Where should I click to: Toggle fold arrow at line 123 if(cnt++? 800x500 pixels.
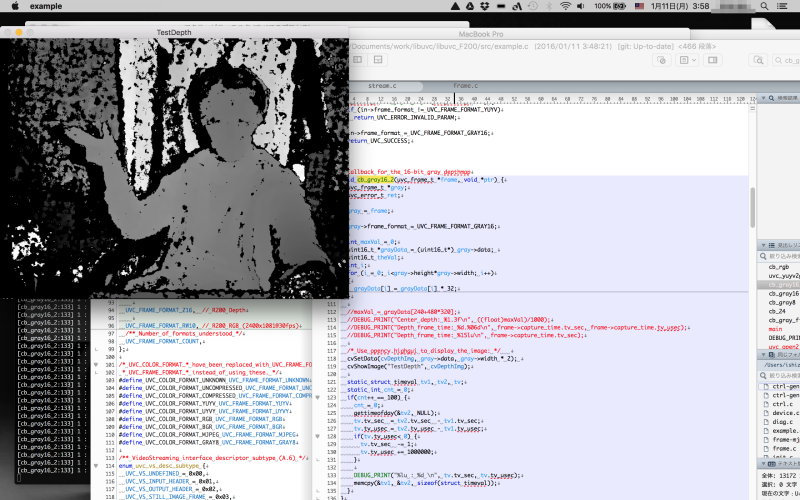coord(317,397)
